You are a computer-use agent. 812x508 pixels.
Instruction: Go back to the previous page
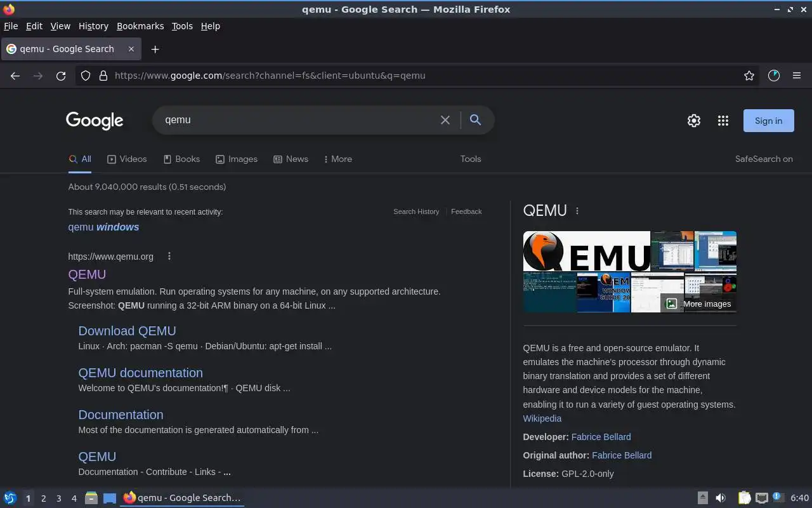tap(15, 76)
